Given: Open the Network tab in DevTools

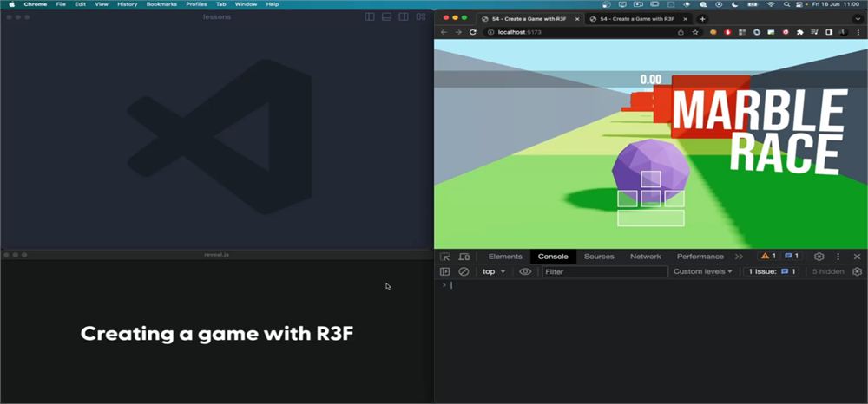Looking at the screenshot, I should click(646, 257).
